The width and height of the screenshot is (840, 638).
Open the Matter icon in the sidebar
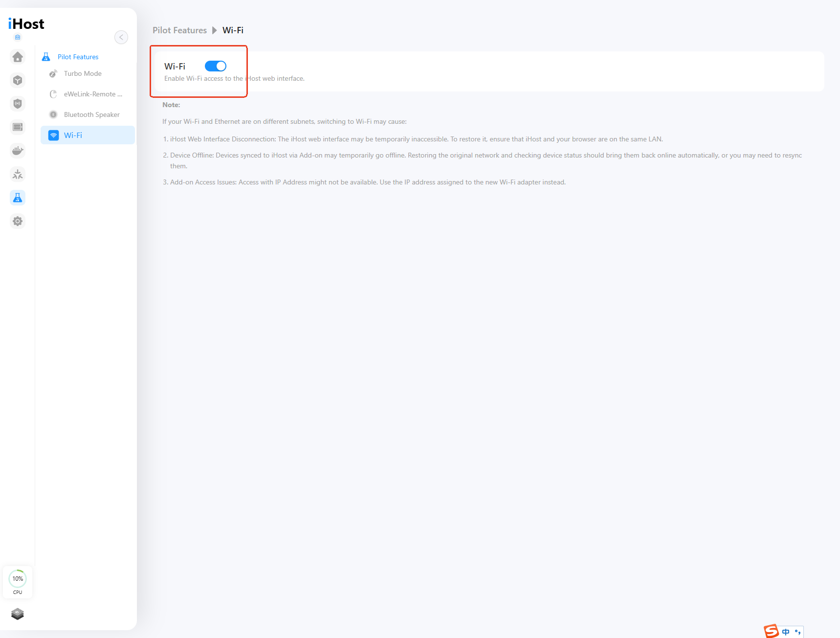(18, 174)
